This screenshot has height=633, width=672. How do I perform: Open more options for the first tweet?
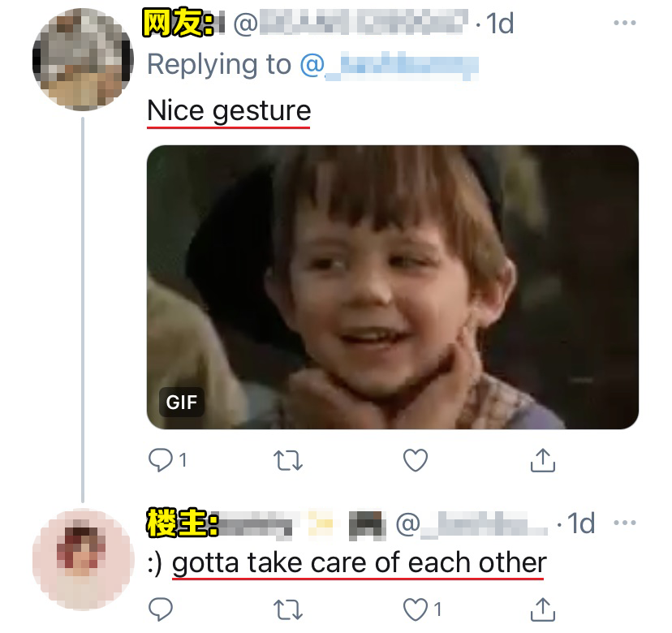tap(624, 23)
